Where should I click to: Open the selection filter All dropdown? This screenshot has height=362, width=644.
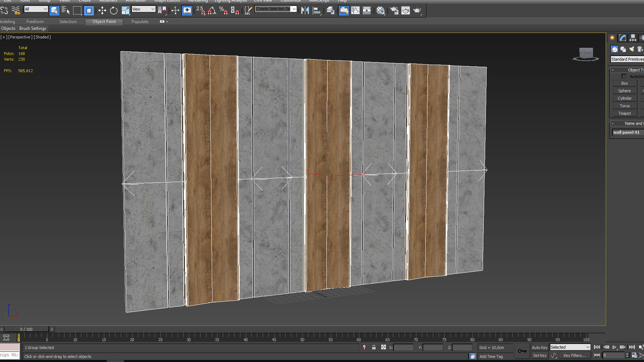[36, 9]
